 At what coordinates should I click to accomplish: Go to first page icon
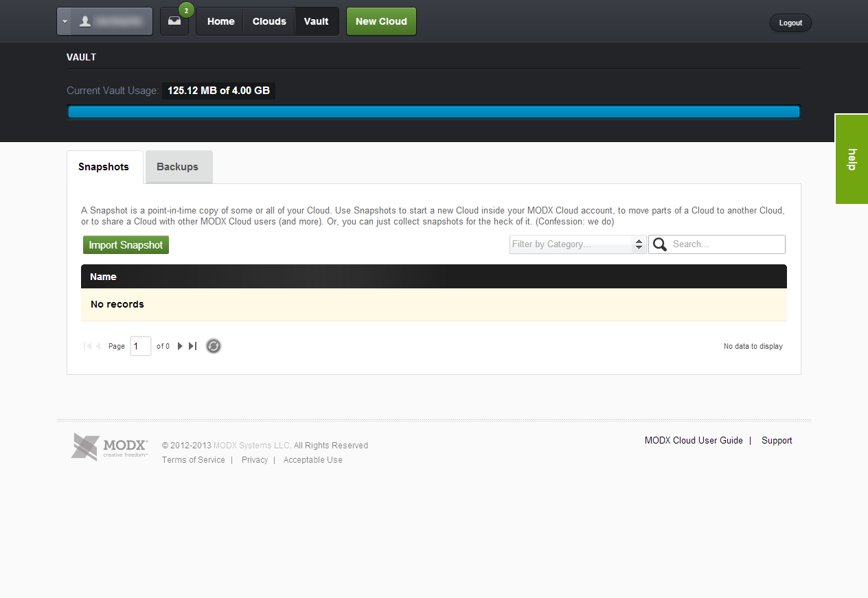coord(87,346)
